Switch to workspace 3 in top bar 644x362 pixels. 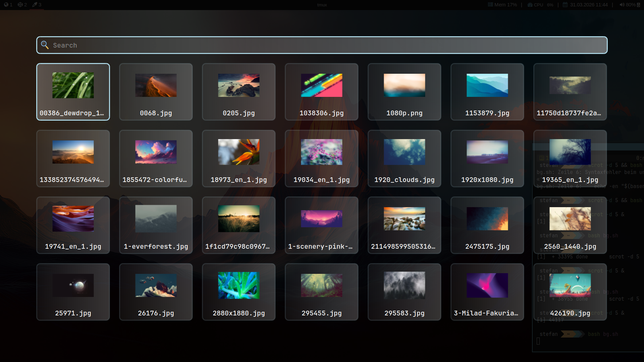click(37, 5)
